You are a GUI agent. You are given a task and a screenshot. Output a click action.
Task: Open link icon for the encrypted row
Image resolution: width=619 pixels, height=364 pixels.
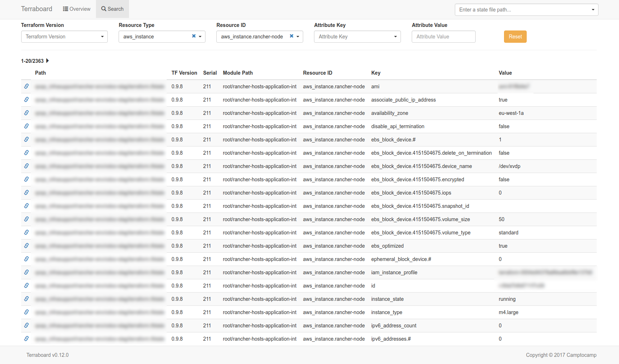point(26,179)
